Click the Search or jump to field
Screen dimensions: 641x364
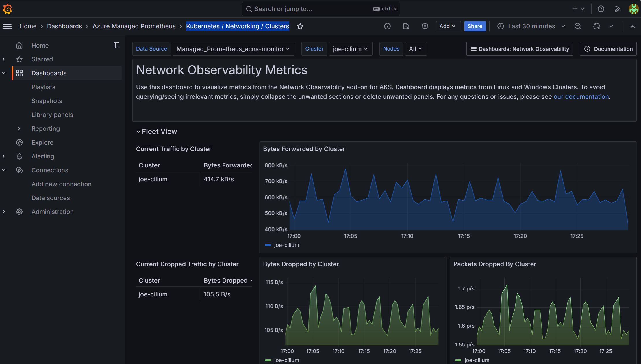pos(321,9)
